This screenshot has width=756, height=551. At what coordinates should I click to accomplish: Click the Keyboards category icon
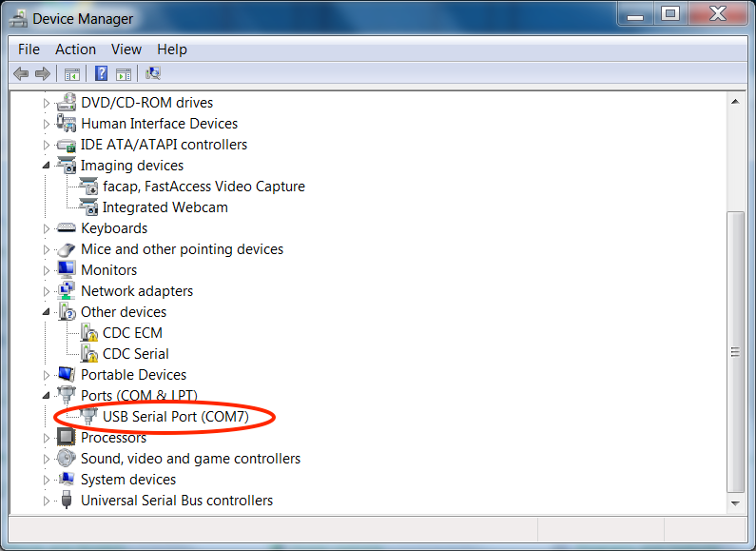(x=67, y=227)
